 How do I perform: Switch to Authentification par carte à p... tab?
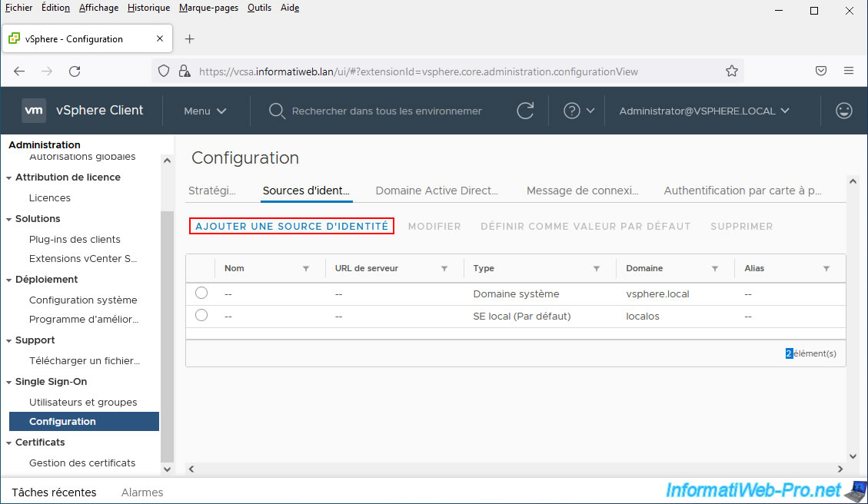[x=743, y=191]
